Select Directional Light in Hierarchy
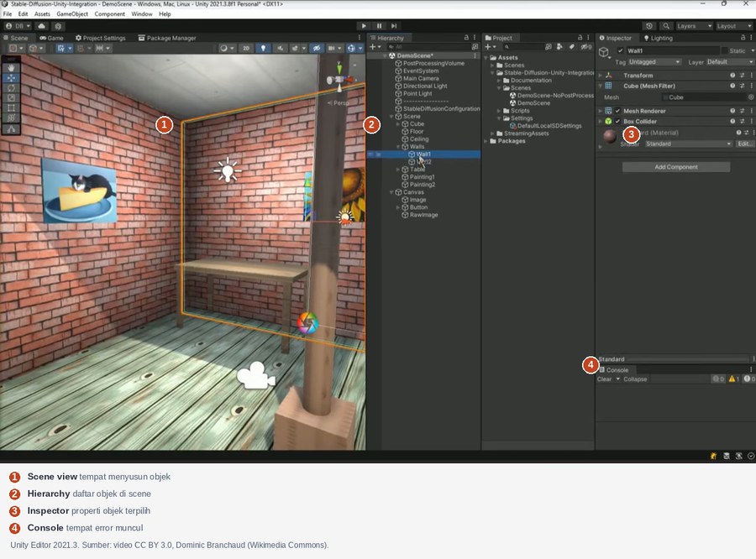Viewport: 756px width, 559px height. [x=425, y=86]
